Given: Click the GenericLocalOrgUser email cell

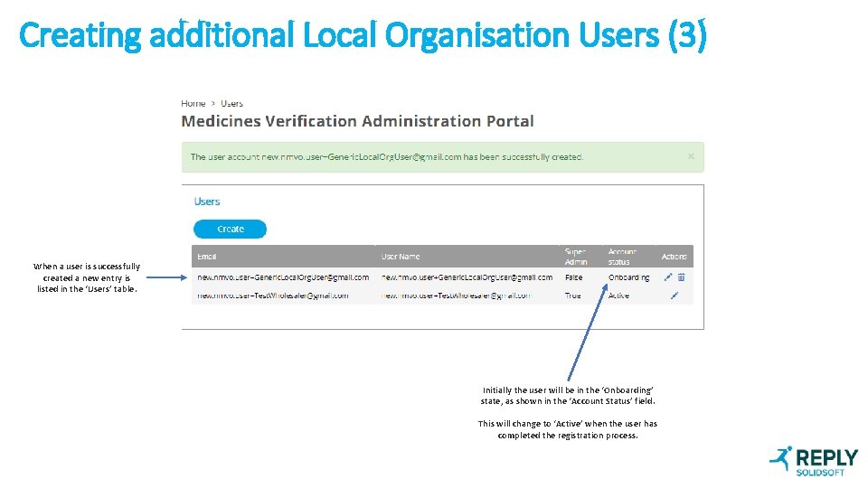Looking at the screenshot, I should click(283, 277).
